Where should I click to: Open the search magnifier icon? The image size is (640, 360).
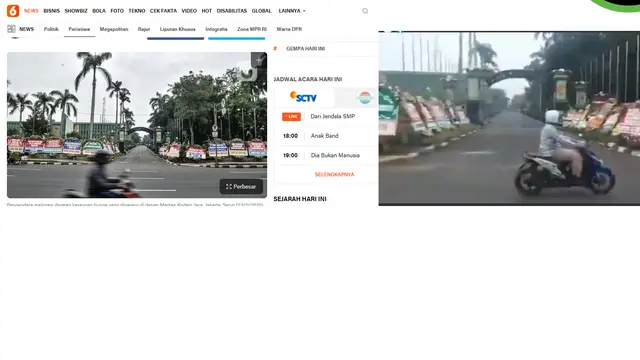tap(365, 11)
